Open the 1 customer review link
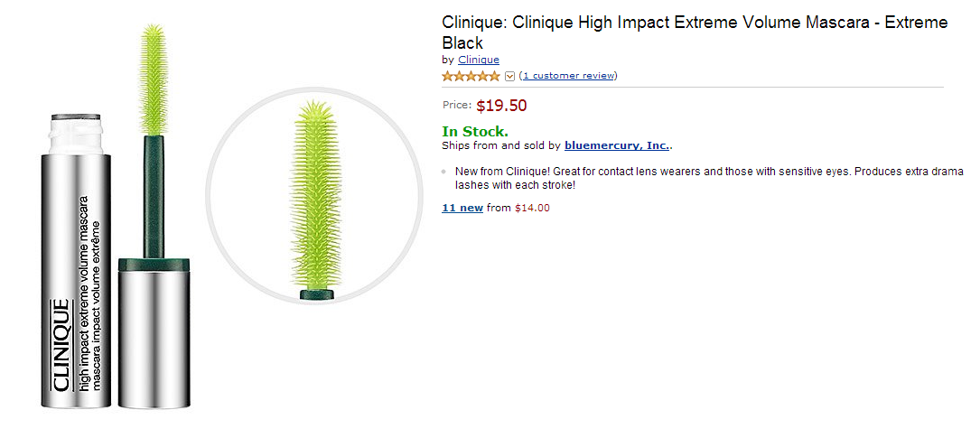This screenshot has width=980, height=438. (568, 76)
